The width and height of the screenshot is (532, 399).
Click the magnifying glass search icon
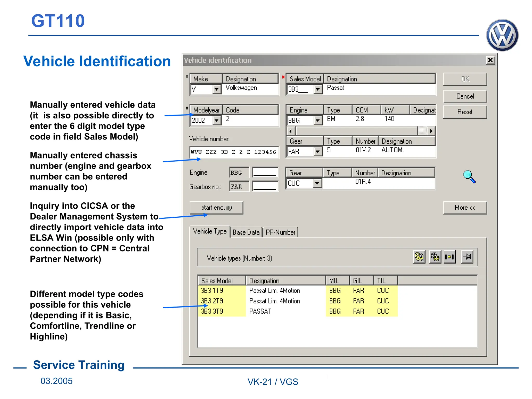469,177
